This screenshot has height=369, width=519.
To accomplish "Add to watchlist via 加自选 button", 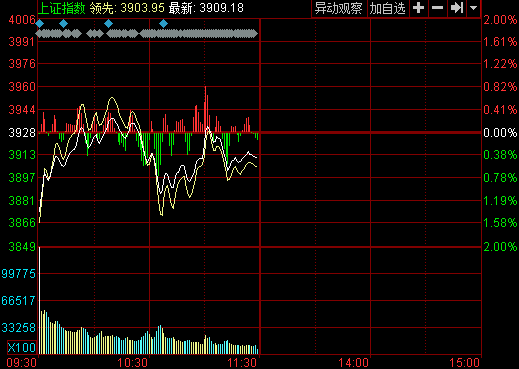I will [388, 8].
